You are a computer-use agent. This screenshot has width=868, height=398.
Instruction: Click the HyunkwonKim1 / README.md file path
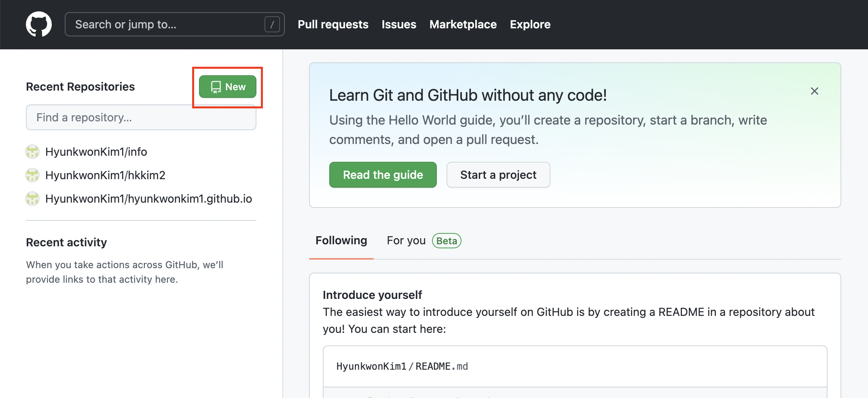coord(402,366)
